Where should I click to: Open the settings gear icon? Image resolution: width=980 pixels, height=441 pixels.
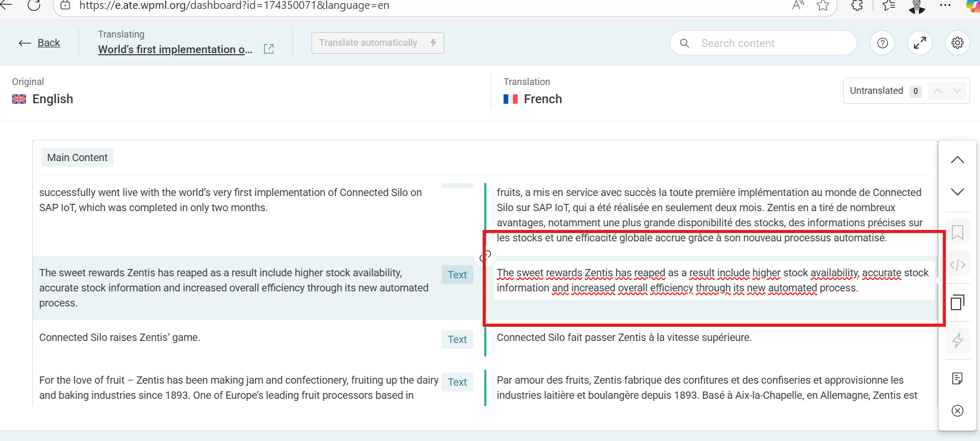(958, 43)
